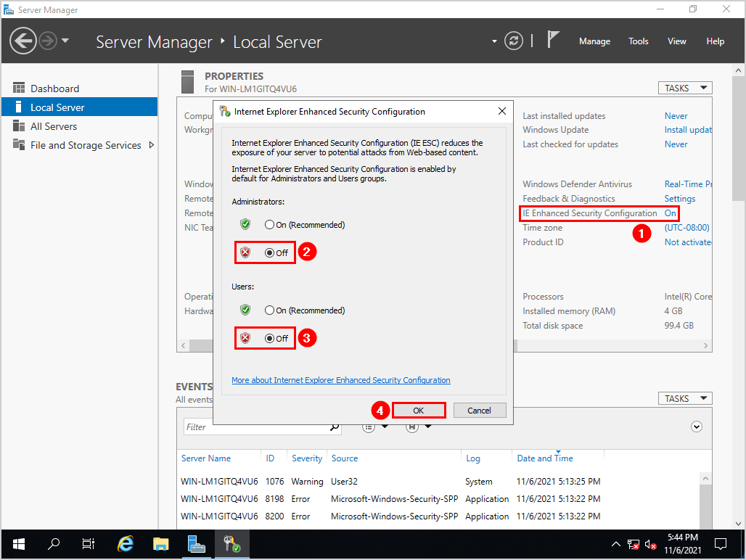The width and height of the screenshot is (746, 560).
Task: Sort events by Date and Time column
Action: [545, 458]
